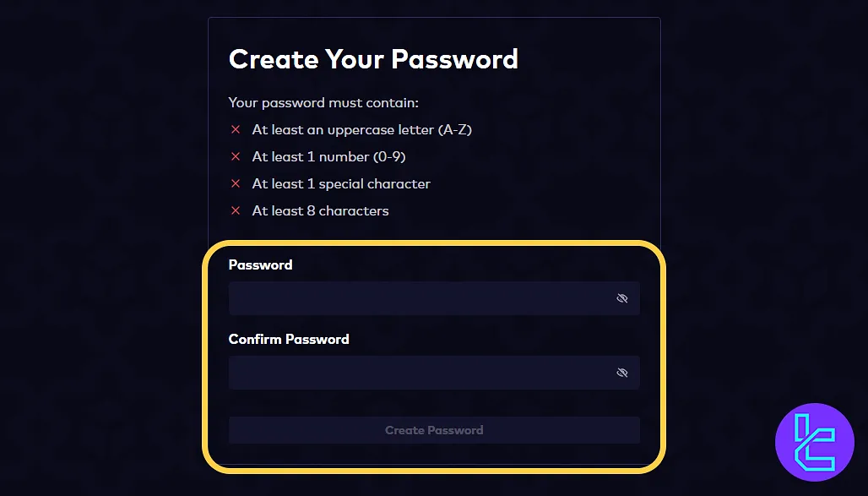Click the red X beside special character requirement
The image size is (868, 496).
[x=236, y=184]
